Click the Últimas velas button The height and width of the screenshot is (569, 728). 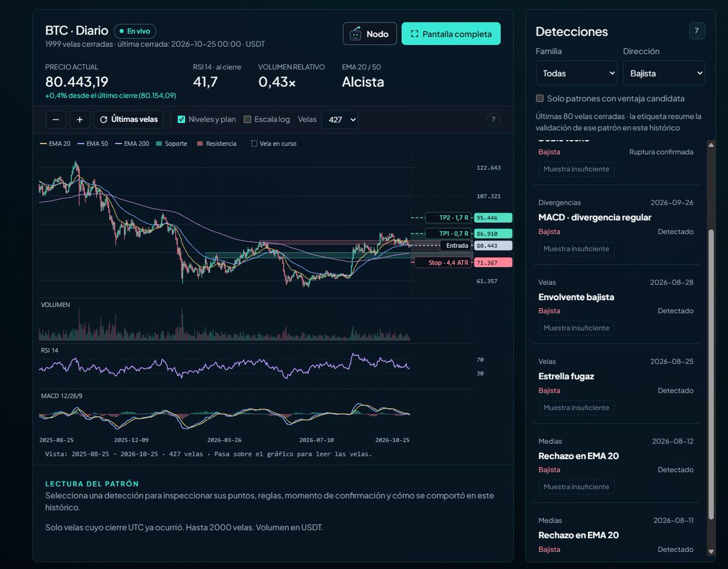point(129,120)
